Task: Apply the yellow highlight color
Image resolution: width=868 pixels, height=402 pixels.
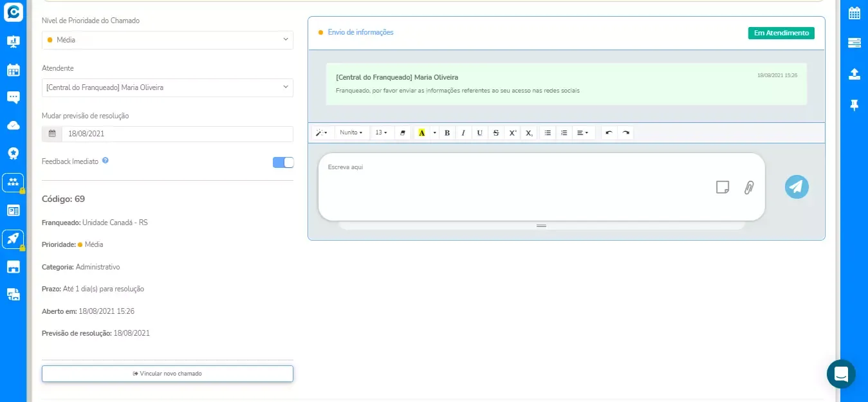Action: pyautogui.click(x=421, y=133)
